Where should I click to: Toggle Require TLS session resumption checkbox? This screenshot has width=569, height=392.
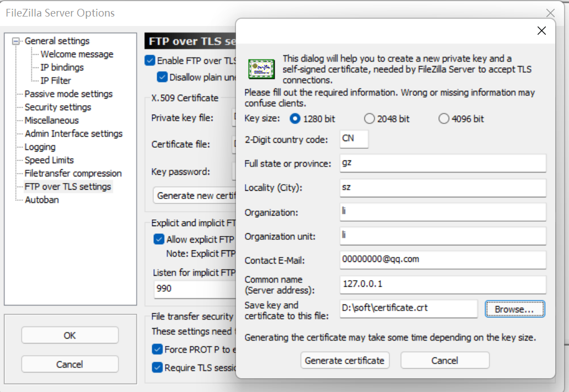157,367
